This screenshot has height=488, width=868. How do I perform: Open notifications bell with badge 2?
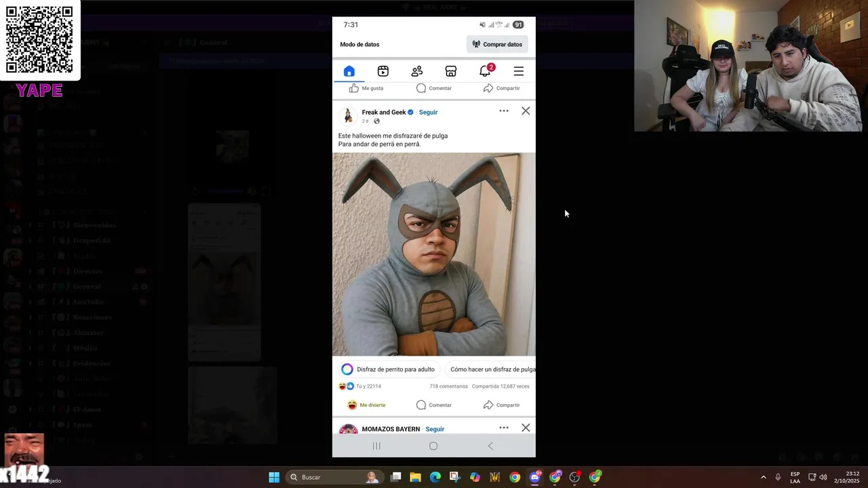point(486,70)
